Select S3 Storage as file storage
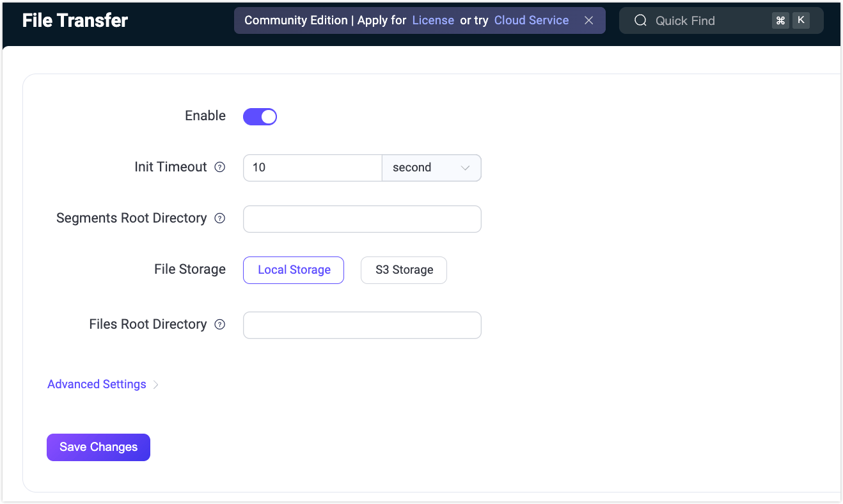Viewport: 843px width, 504px height. 404,270
